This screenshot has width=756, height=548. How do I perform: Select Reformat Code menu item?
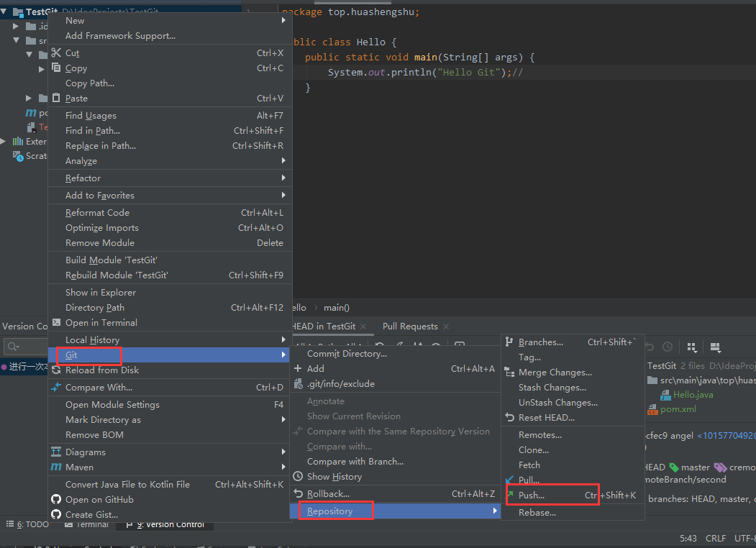(x=169, y=213)
